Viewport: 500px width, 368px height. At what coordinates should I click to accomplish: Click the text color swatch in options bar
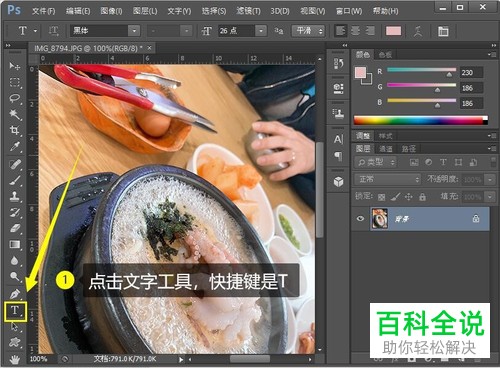(x=393, y=31)
